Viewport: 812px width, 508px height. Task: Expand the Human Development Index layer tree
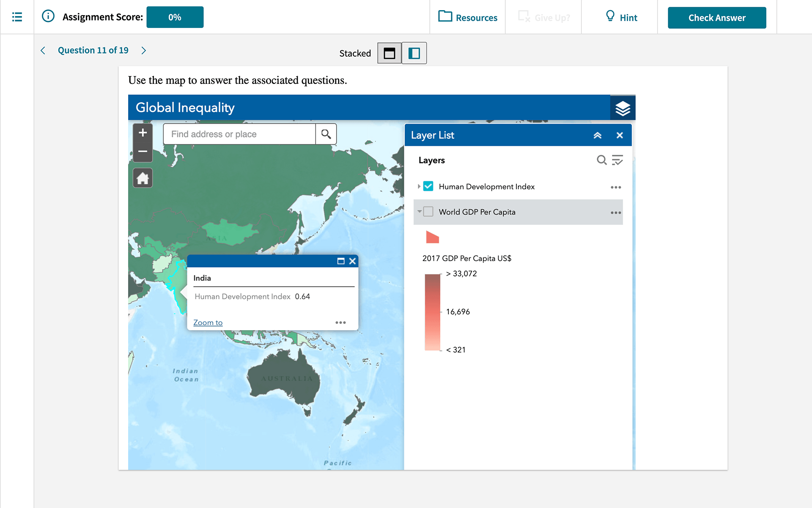click(419, 187)
